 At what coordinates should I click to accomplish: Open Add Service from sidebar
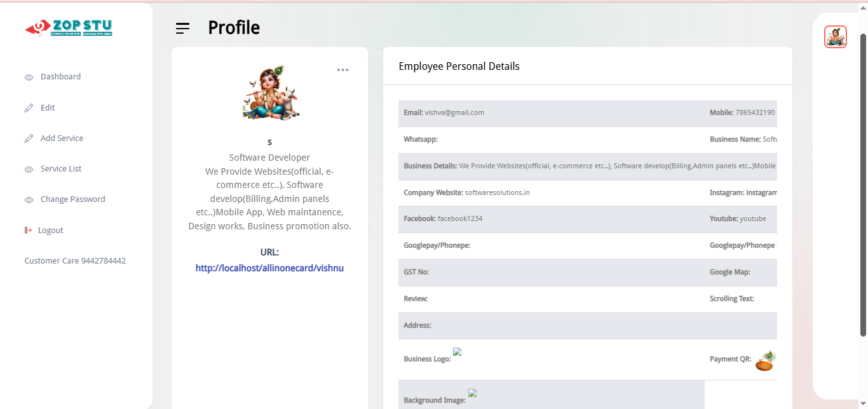coord(62,138)
